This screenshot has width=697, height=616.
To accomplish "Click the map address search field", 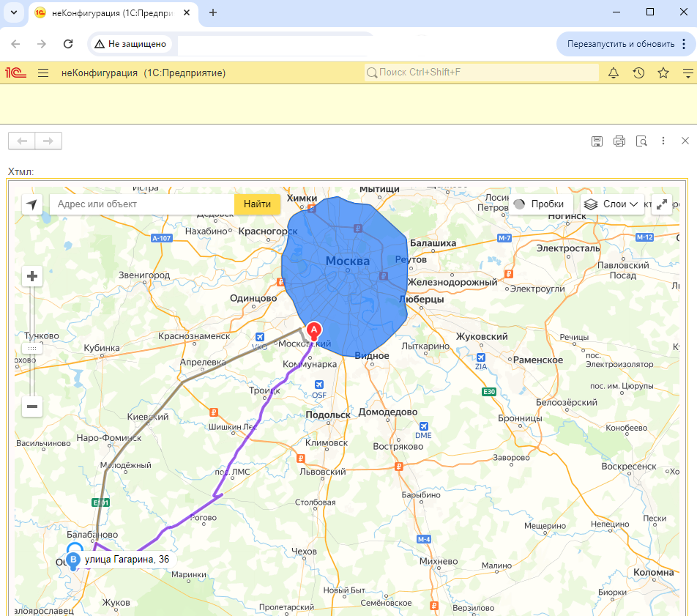I will click(142, 204).
